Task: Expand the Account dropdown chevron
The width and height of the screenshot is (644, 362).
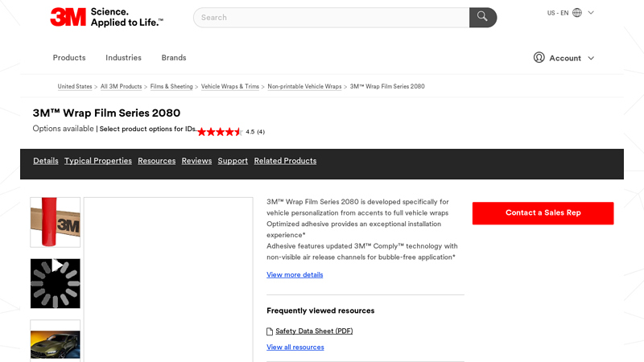Action: pyautogui.click(x=591, y=58)
